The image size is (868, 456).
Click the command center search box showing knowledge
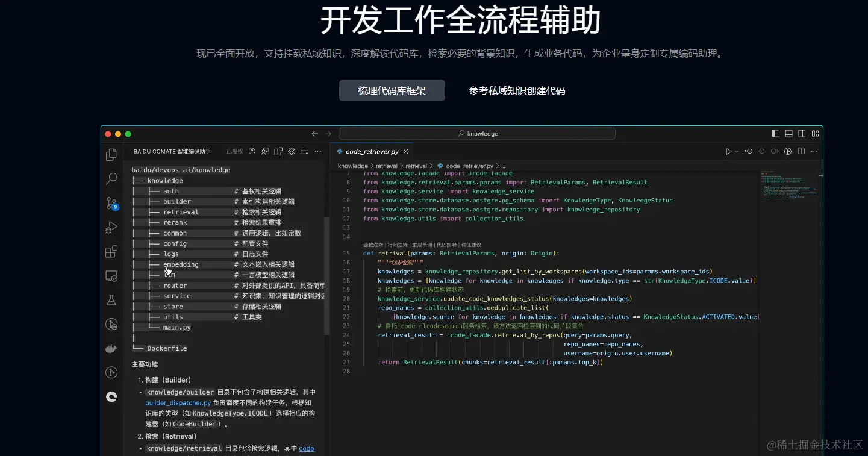(x=476, y=133)
